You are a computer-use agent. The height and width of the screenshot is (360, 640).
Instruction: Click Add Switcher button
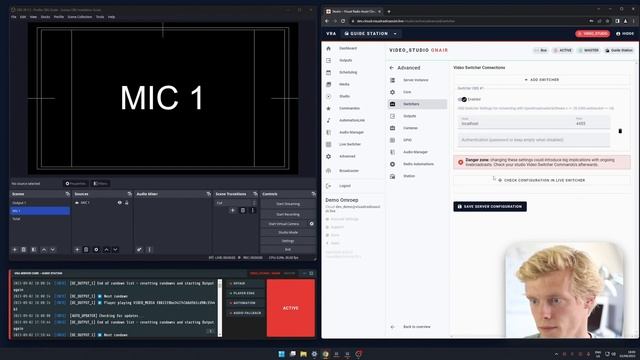click(x=542, y=80)
